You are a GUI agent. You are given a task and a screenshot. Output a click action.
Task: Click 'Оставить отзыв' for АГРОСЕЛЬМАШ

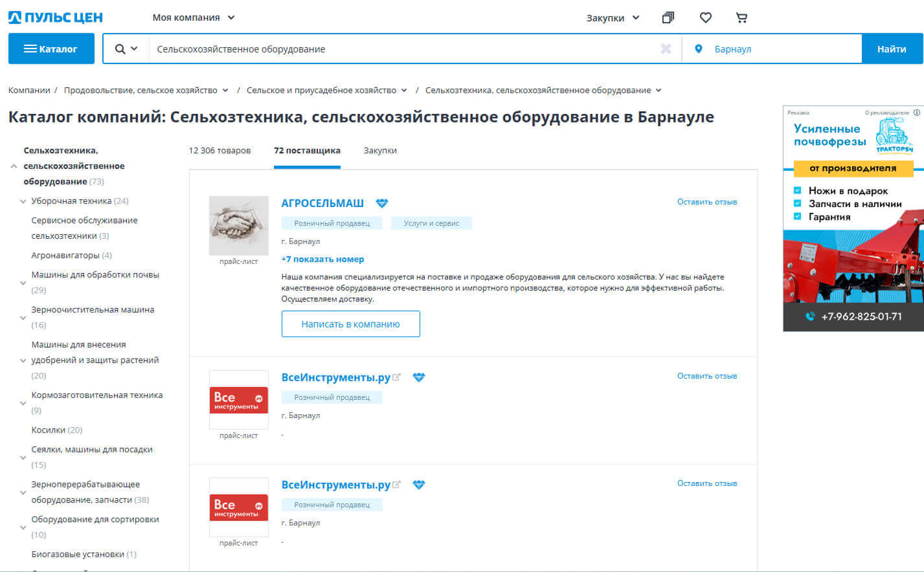click(707, 202)
